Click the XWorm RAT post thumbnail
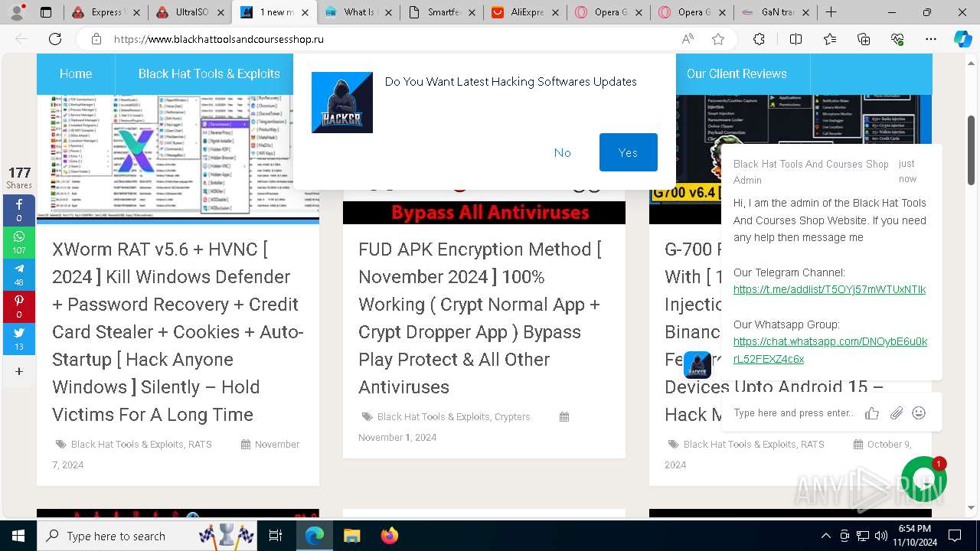Screen dimensions: 980x551 tap(178, 158)
